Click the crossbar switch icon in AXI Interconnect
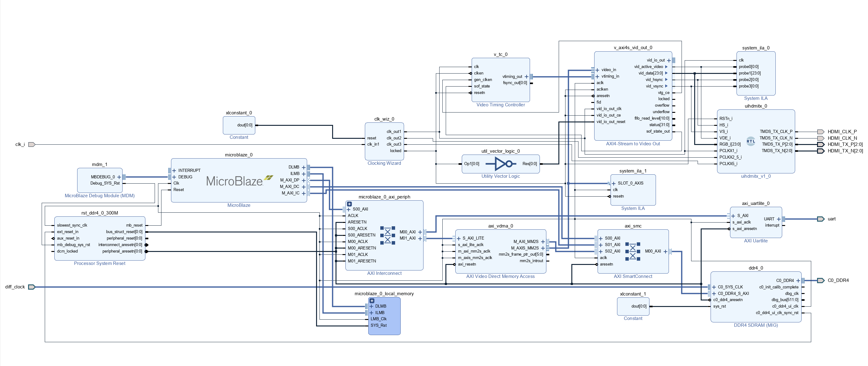The width and height of the screenshot is (868, 366). [x=387, y=236]
